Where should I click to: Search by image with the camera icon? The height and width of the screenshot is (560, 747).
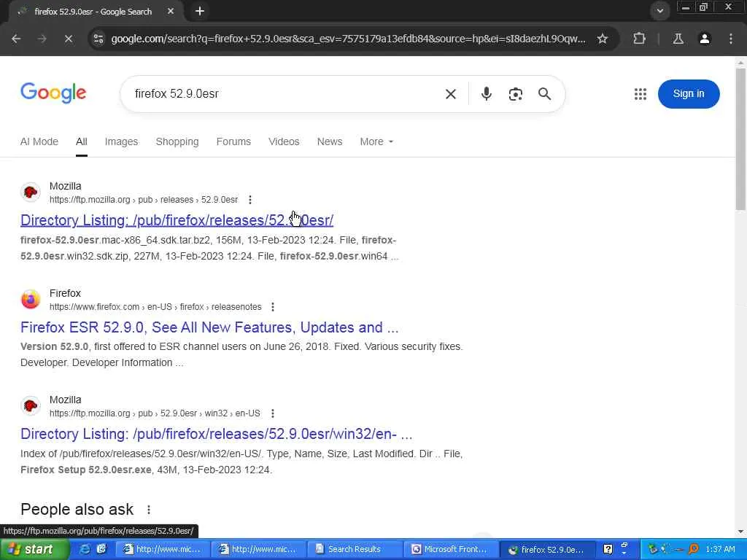click(x=516, y=94)
